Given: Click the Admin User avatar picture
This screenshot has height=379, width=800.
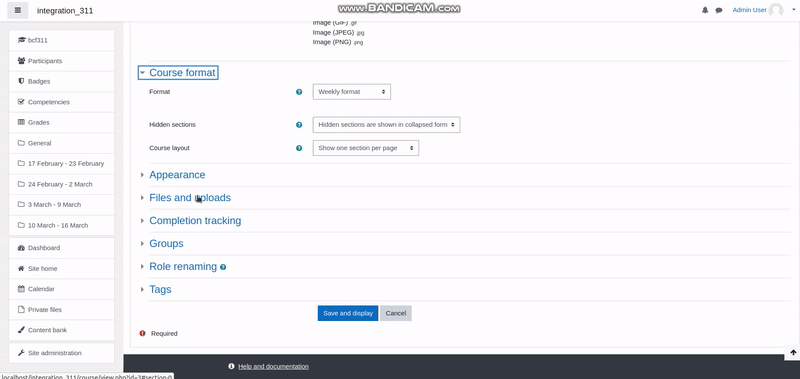Looking at the screenshot, I should point(776,10).
